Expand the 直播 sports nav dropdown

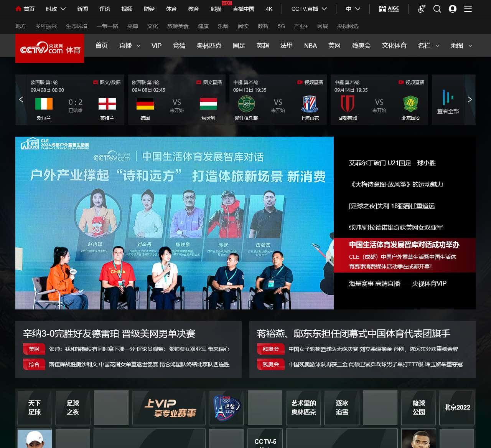[130, 45]
